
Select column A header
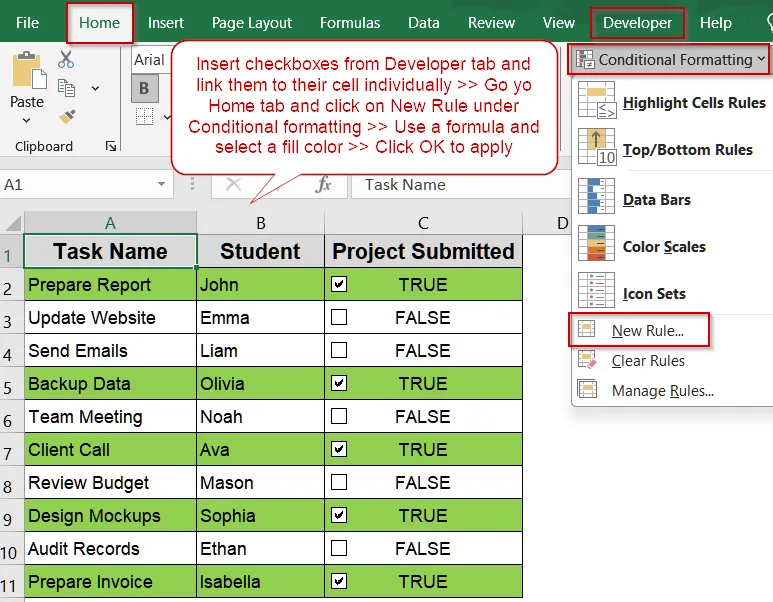point(110,223)
